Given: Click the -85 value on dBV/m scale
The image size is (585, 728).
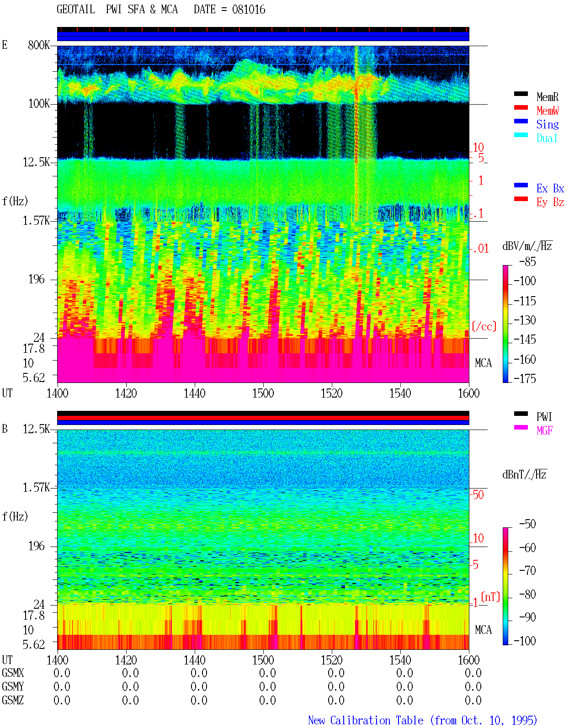Looking at the screenshot, I should click(x=527, y=262).
